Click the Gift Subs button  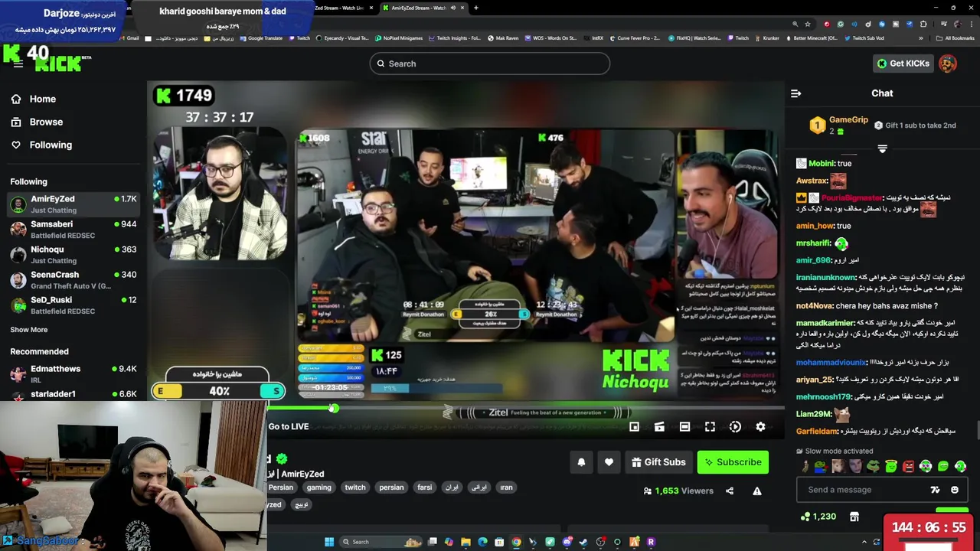(658, 462)
